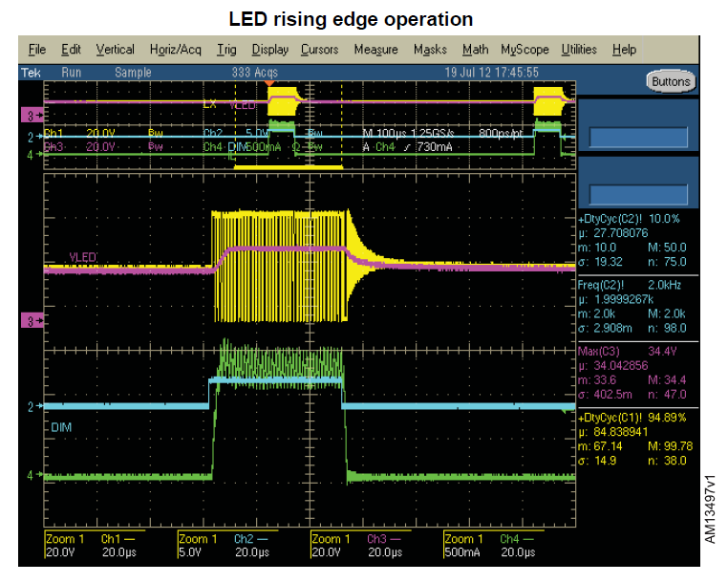
Task: Select channel 3 marker in zoomed waveform view
Action: click(x=31, y=321)
